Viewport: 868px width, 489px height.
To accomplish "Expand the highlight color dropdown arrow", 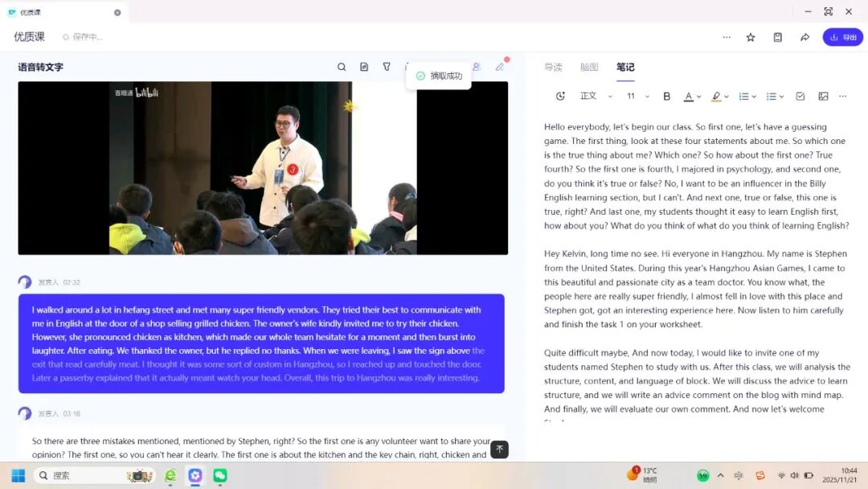I will coord(727,97).
